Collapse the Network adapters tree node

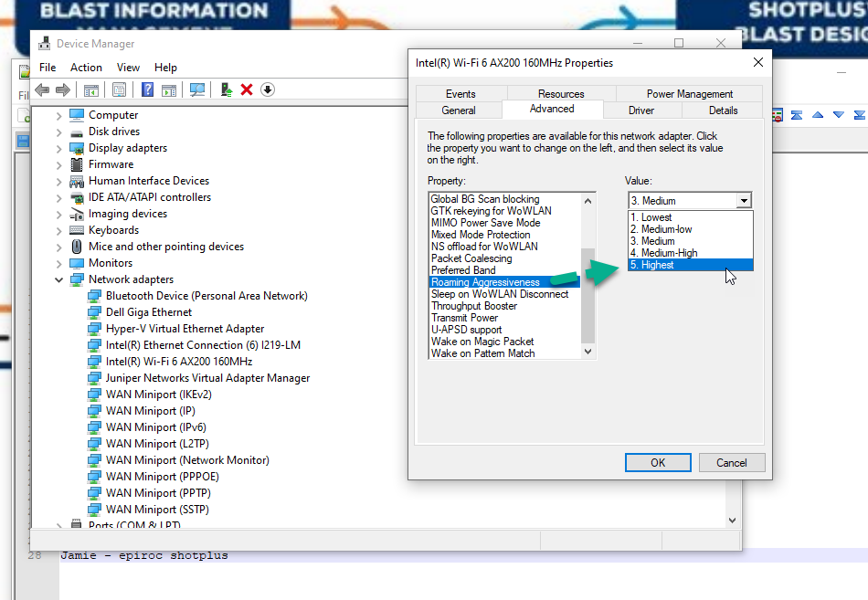point(58,279)
